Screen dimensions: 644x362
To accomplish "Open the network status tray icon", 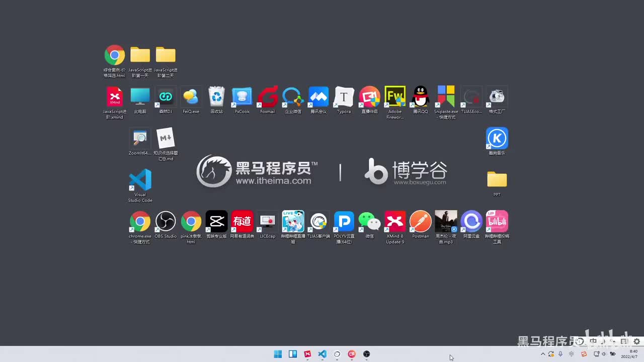I will click(597, 354).
